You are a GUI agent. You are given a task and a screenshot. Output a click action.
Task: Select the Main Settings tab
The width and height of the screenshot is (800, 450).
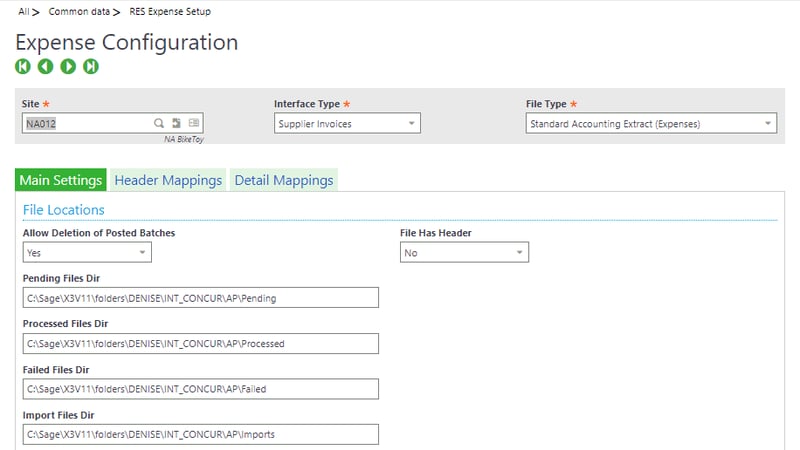pos(61,180)
